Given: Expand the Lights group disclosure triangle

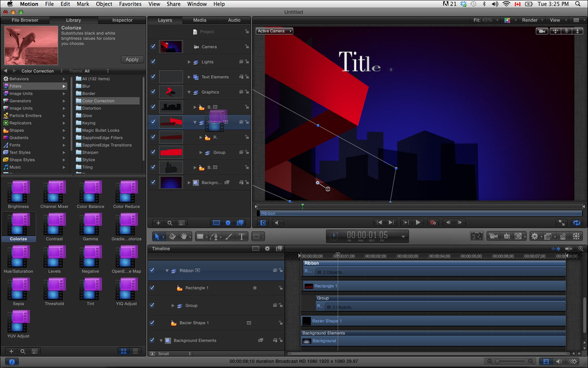Looking at the screenshot, I should coord(189,62).
